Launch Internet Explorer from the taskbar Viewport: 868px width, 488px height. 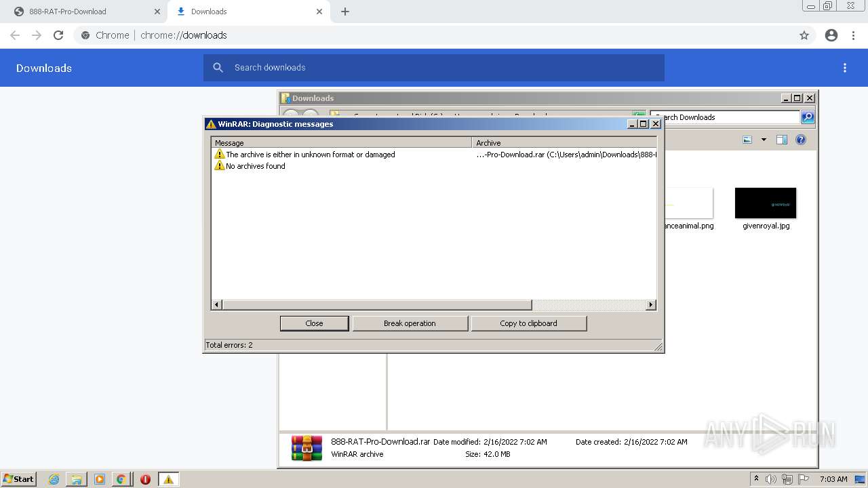[54, 479]
